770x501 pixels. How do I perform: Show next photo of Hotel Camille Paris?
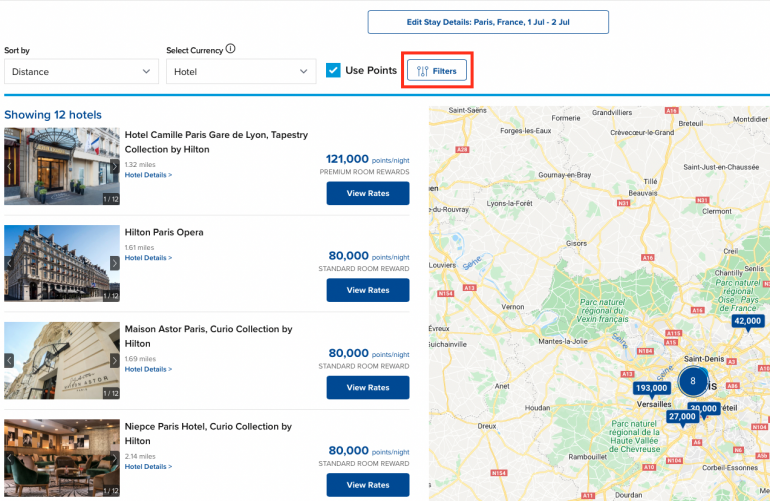pyautogui.click(x=114, y=166)
